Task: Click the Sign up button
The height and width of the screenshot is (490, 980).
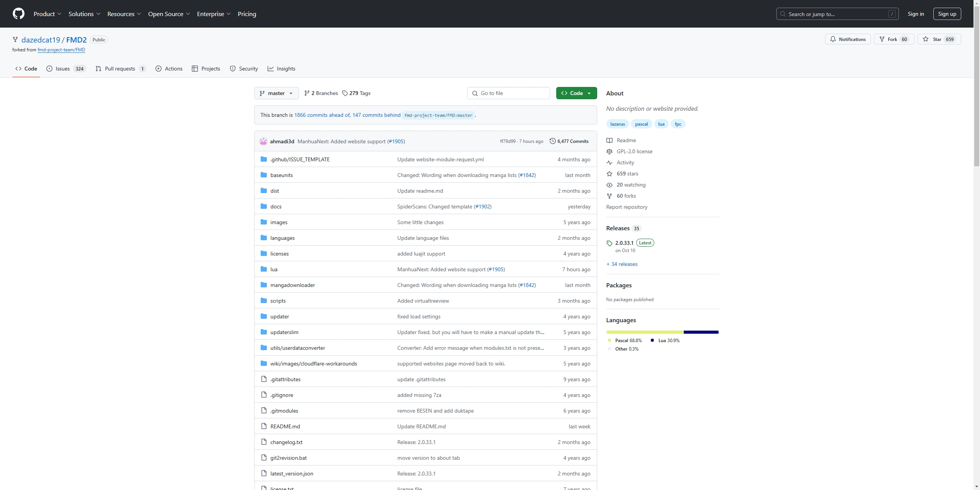Action: click(x=947, y=14)
